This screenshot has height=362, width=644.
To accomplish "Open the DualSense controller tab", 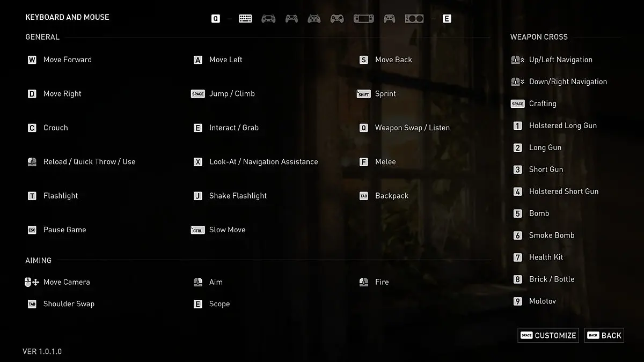I will [x=291, y=18].
